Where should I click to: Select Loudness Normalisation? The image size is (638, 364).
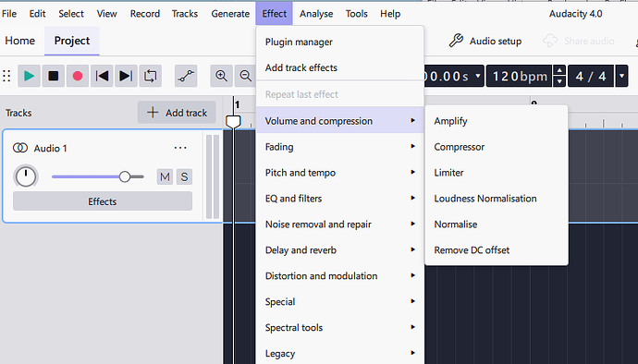click(x=496, y=198)
